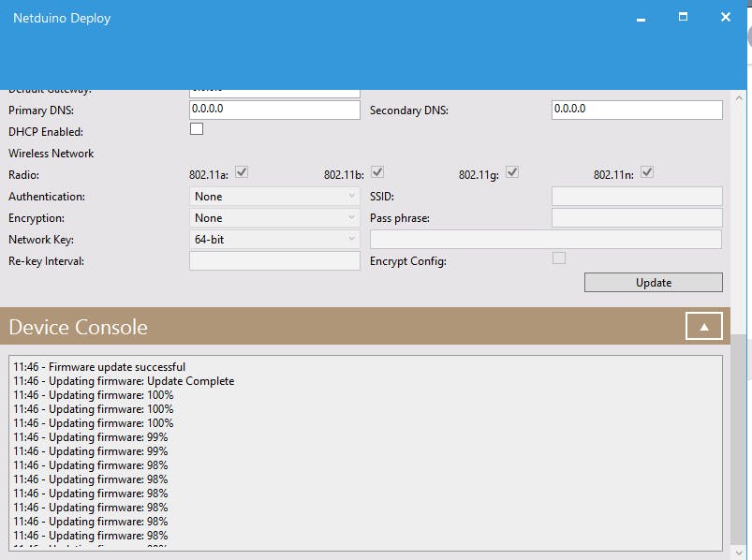Open the Authentication dropdown
752x560 pixels.
[272, 196]
